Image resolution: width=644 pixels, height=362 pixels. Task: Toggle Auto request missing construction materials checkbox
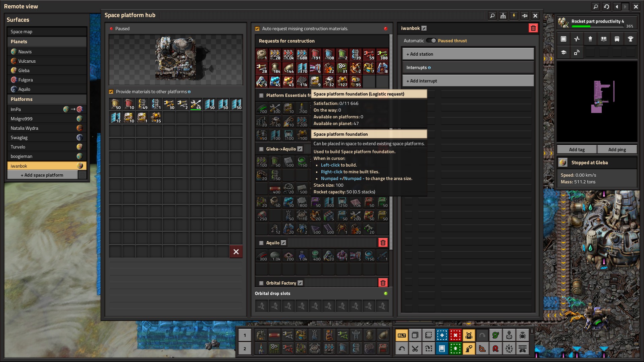click(x=257, y=29)
